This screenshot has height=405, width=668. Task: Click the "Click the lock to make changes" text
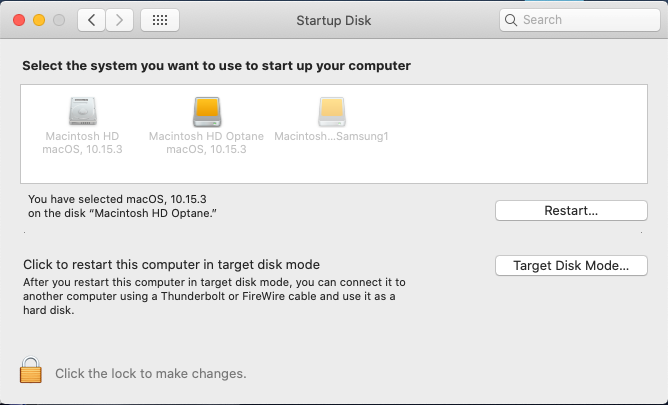tap(151, 373)
